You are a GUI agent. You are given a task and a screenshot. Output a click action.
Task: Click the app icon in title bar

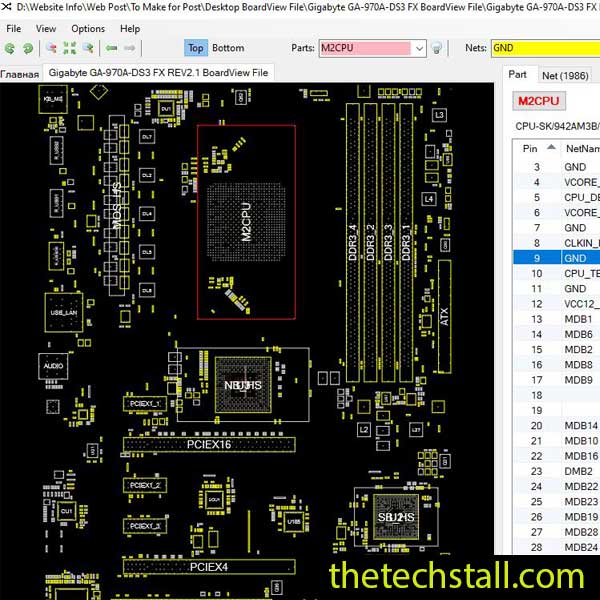[6, 7]
